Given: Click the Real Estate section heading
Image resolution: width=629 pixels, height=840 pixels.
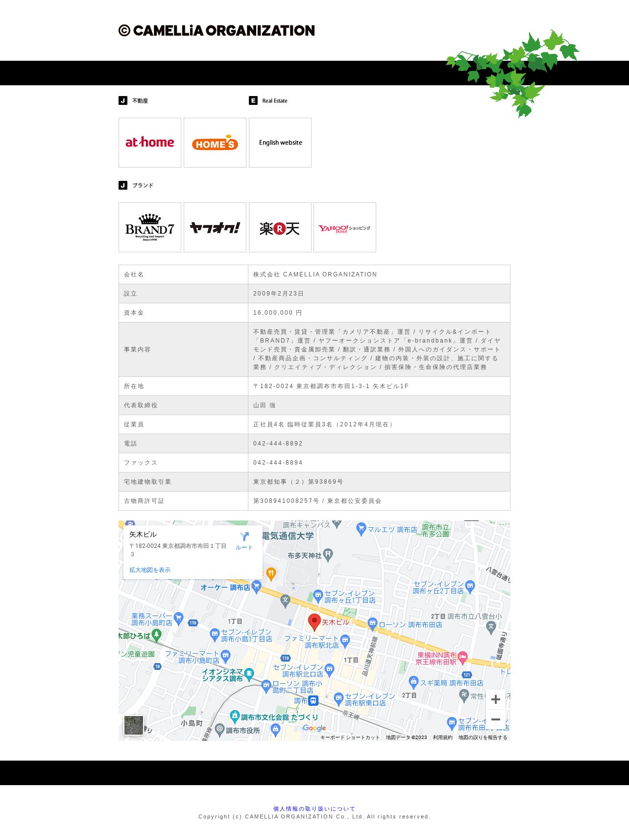Looking at the screenshot, I should [x=268, y=100].
